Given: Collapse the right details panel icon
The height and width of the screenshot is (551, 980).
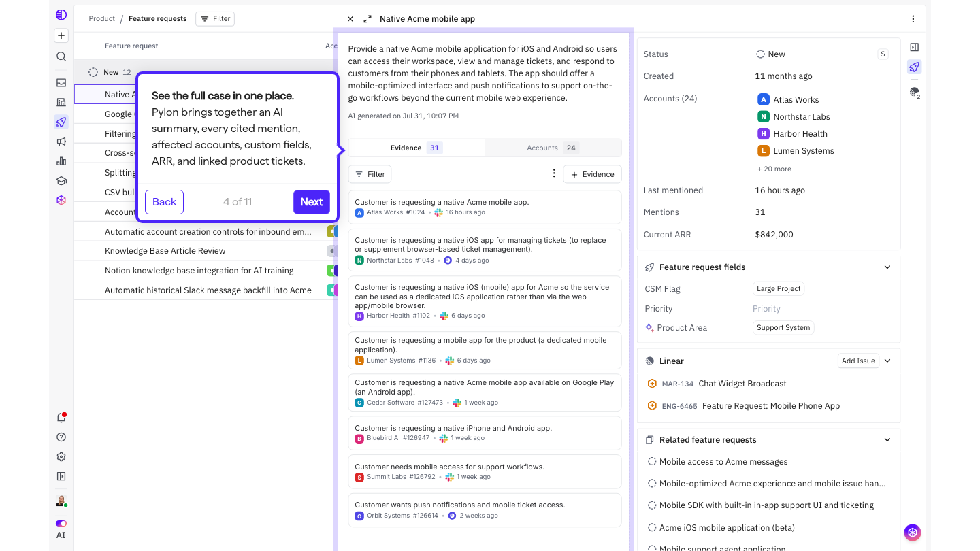Looking at the screenshot, I should tap(914, 47).
